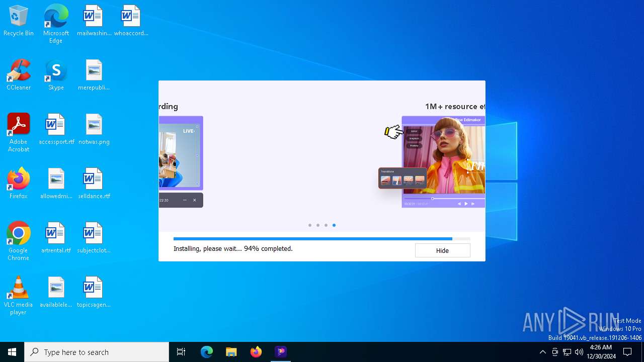Image resolution: width=644 pixels, height=362 pixels.
Task: Select notwas.png image file icon
Action: (x=94, y=129)
